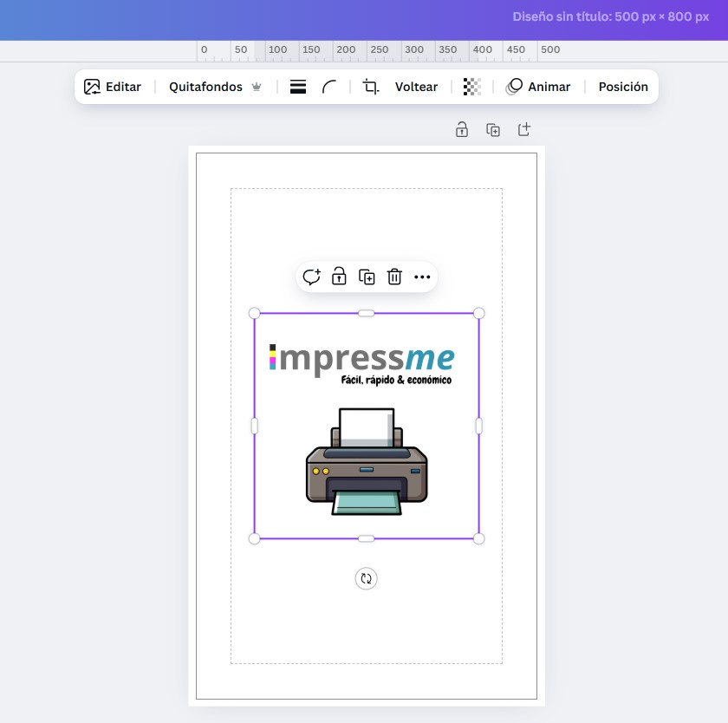
Task: Duplicate the page using icon above canvas
Action: tap(493, 130)
